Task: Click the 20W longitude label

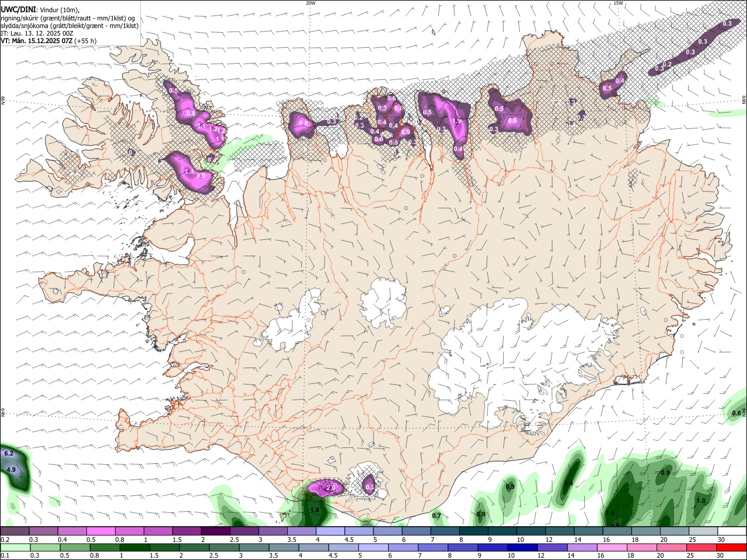Action: coord(310,3)
